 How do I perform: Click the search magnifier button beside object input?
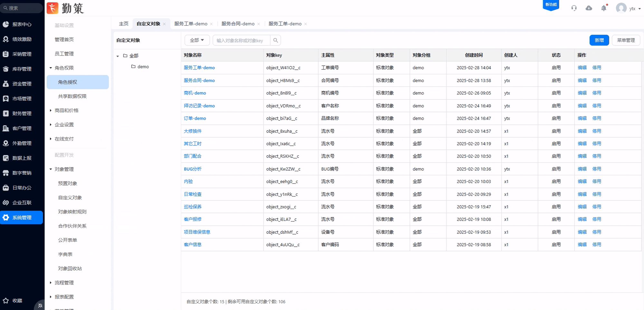click(276, 40)
